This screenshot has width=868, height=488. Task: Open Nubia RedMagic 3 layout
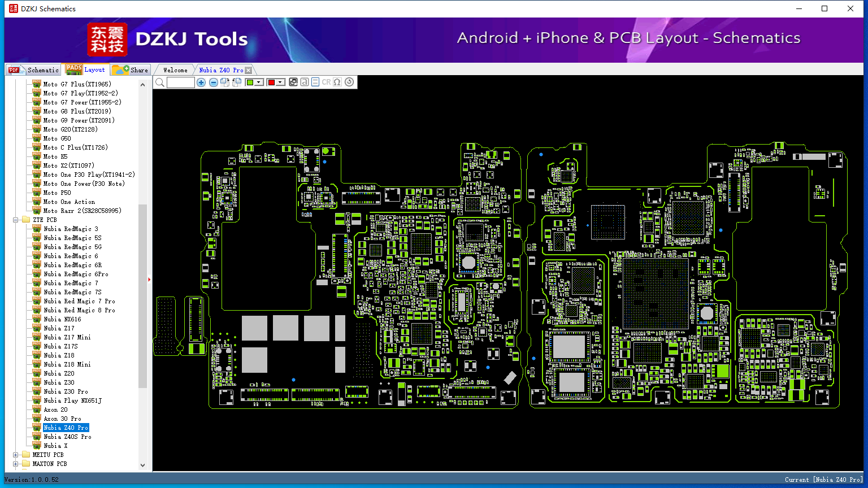pyautogui.click(x=71, y=229)
